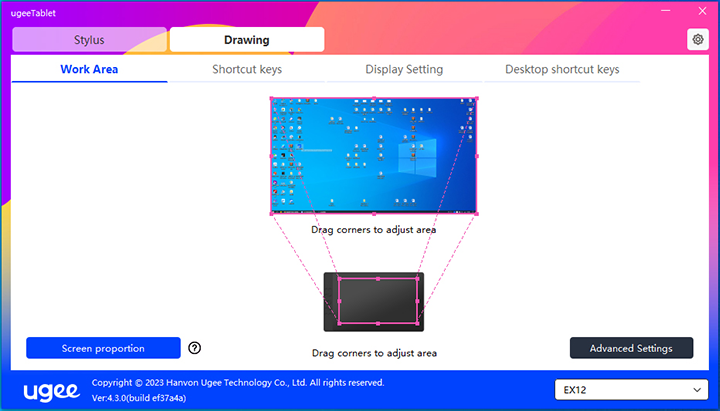Image resolution: width=720 pixels, height=411 pixels.
Task: Click the ugee logo in footer
Action: point(52,389)
